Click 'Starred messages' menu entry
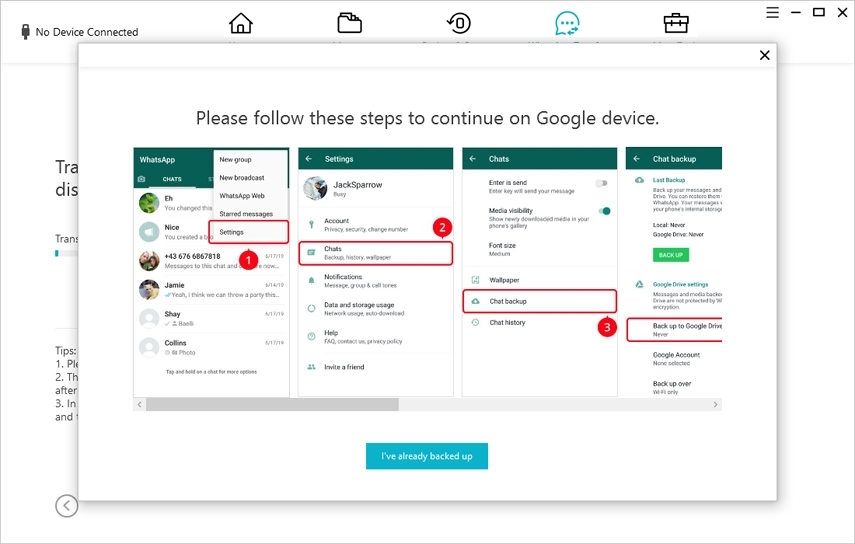The image size is (855, 544). coord(246,214)
